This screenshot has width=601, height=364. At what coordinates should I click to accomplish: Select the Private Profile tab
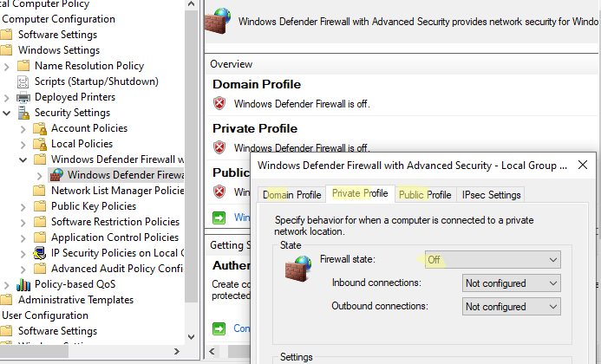(x=360, y=193)
